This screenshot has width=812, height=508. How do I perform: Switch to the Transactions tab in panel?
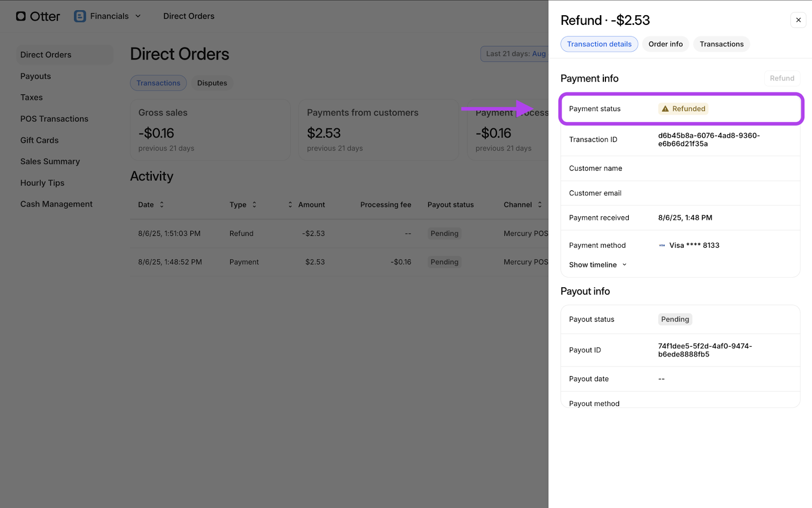tap(721, 44)
